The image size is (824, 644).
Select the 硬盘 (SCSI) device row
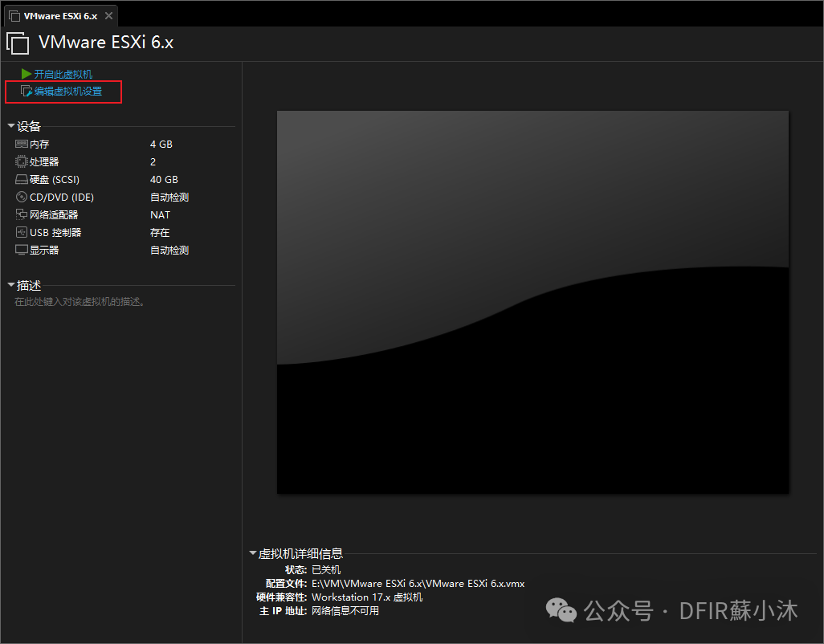coord(124,180)
